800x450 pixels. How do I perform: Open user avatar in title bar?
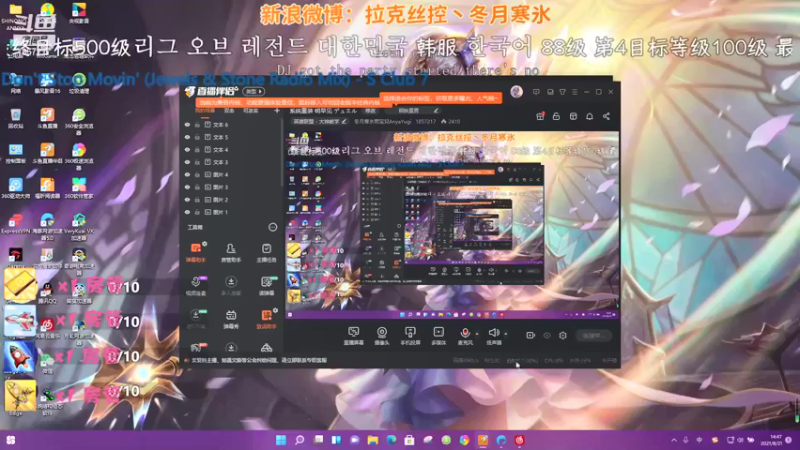point(516,92)
